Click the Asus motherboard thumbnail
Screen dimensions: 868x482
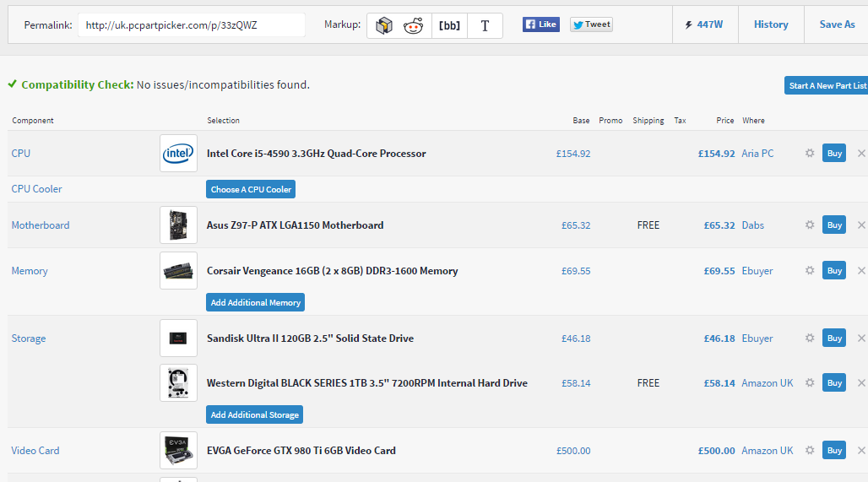coord(178,225)
